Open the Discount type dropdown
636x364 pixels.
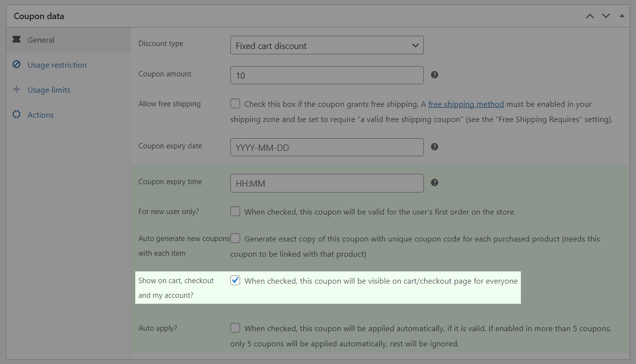[x=327, y=45]
